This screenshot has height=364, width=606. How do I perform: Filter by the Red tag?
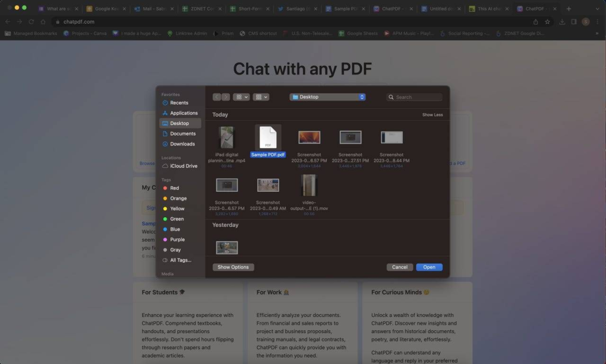[x=175, y=188]
